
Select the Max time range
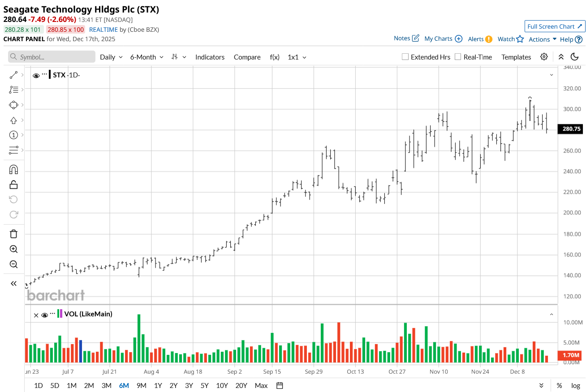pos(261,386)
